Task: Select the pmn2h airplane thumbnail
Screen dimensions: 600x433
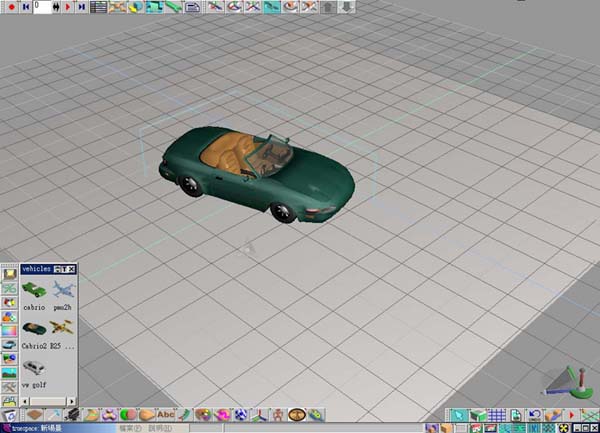Action: tap(64, 290)
